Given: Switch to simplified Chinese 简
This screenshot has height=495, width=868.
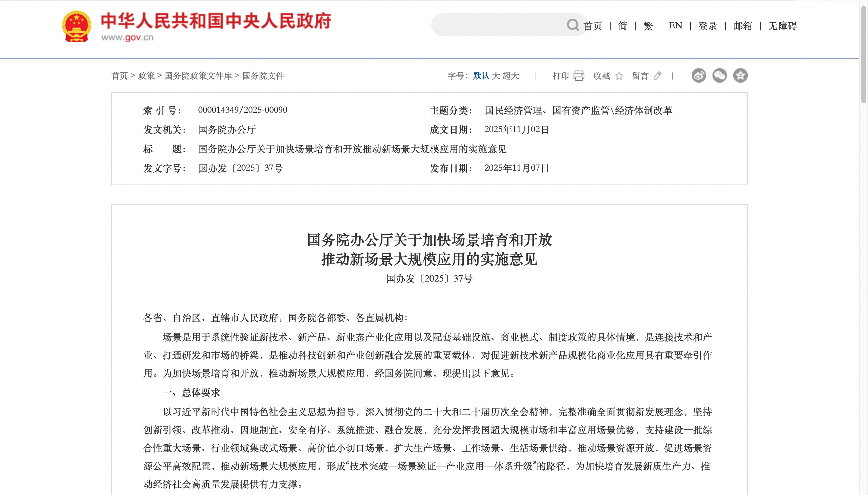Looking at the screenshot, I should [x=623, y=26].
